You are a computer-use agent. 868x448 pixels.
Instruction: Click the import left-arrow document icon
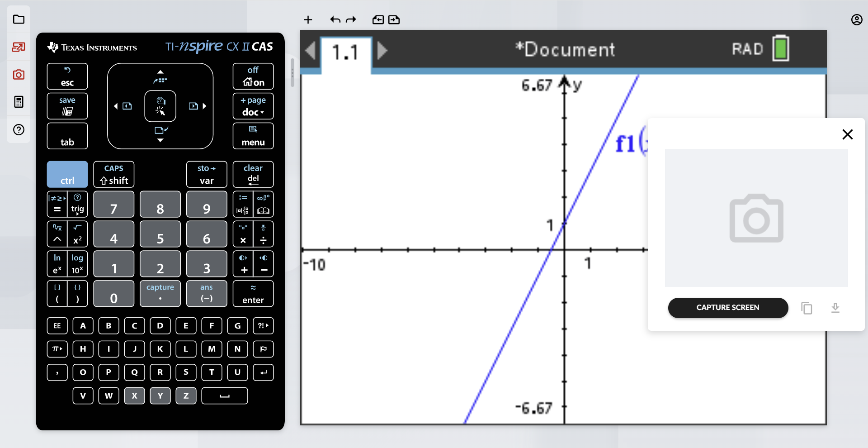[x=378, y=19]
